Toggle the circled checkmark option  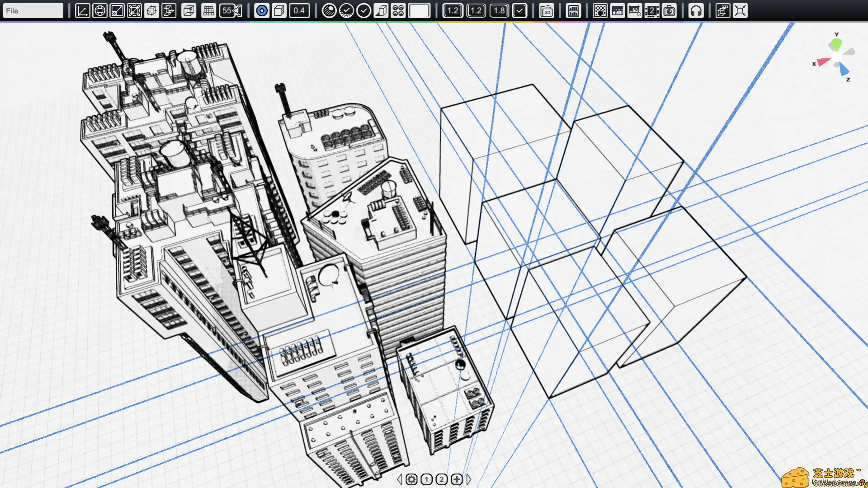click(363, 11)
